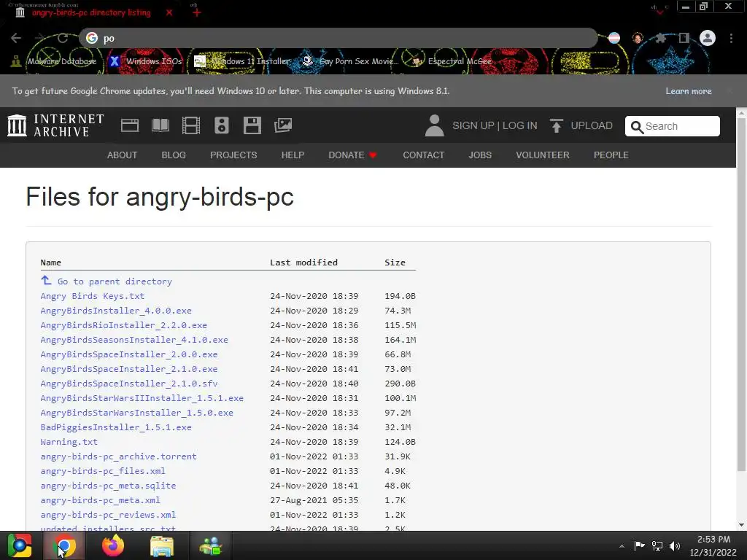This screenshot has width=747, height=560.
Task: Open Windows ISOs bookmark
Action: [146, 61]
